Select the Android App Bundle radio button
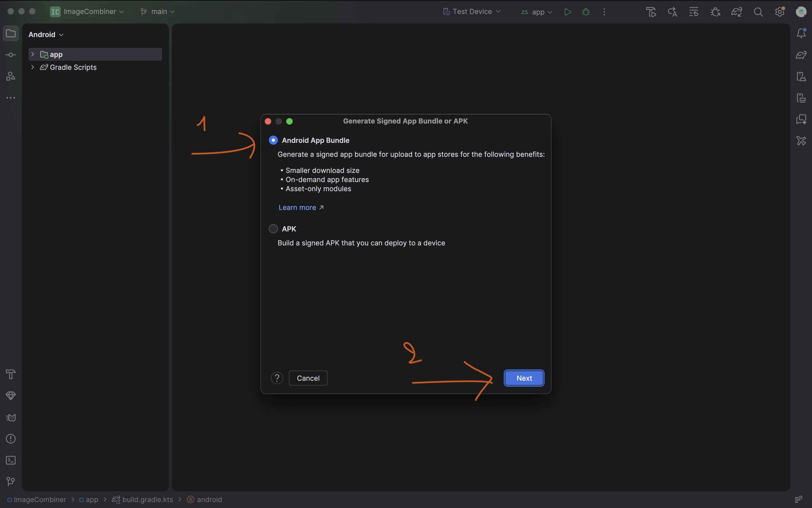This screenshot has width=812, height=508. pyautogui.click(x=273, y=140)
